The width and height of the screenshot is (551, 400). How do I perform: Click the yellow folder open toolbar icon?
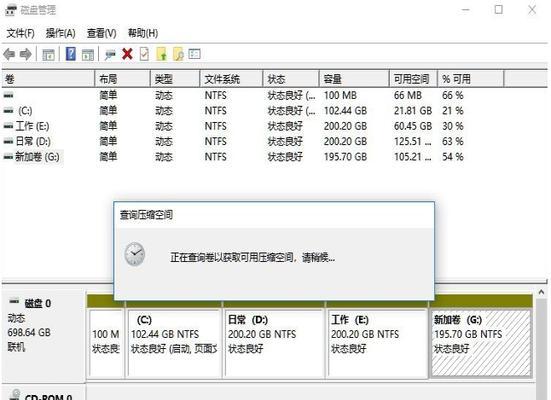162,54
